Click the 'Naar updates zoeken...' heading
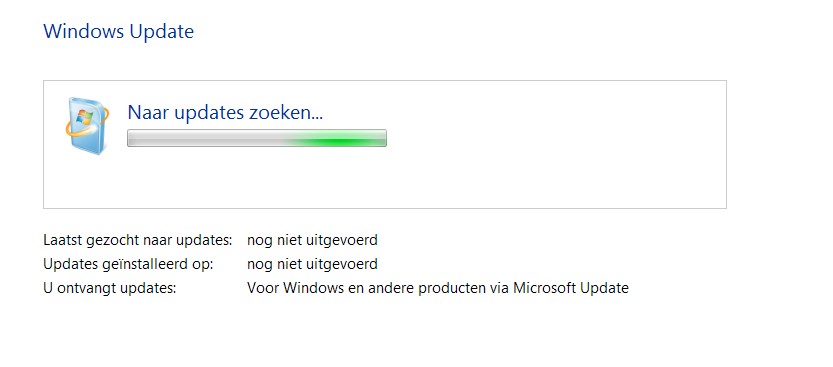 225,113
